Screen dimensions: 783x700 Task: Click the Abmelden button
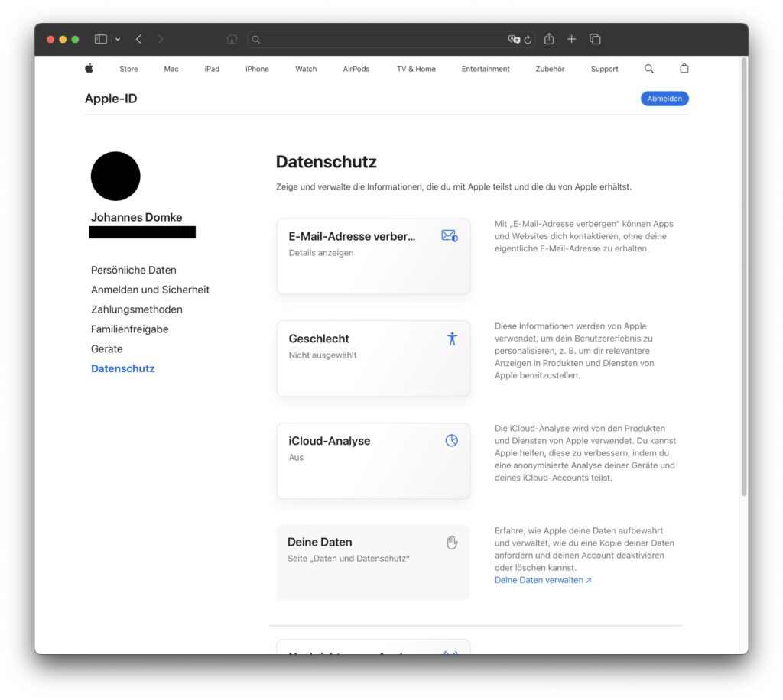pos(664,99)
